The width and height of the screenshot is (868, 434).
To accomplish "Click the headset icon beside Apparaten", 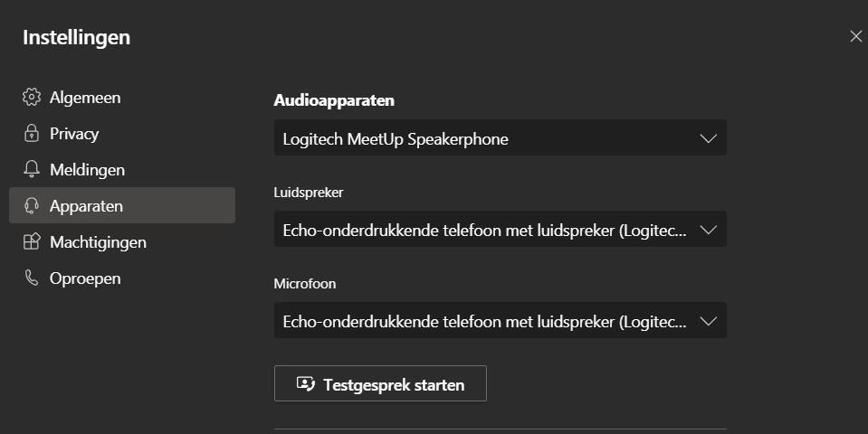I will click(x=32, y=206).
